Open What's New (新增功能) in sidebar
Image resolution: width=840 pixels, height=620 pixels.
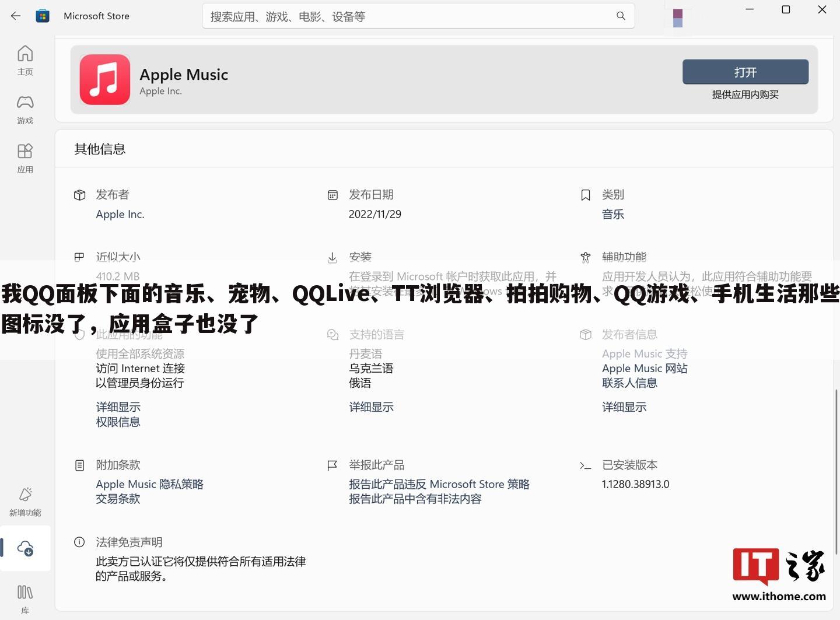[x=25, y=502]
